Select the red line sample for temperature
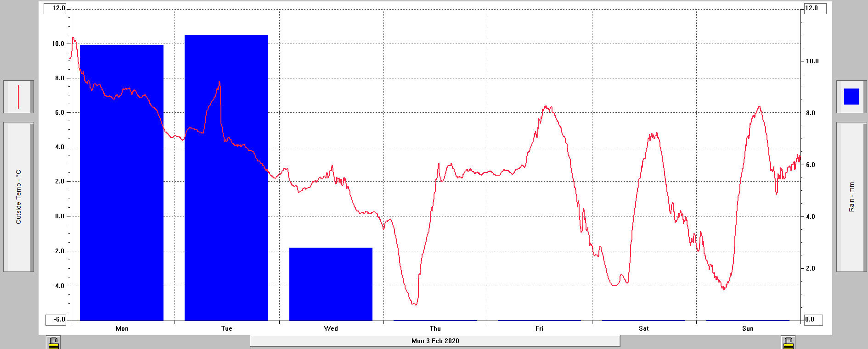 [x=18, y=97]
